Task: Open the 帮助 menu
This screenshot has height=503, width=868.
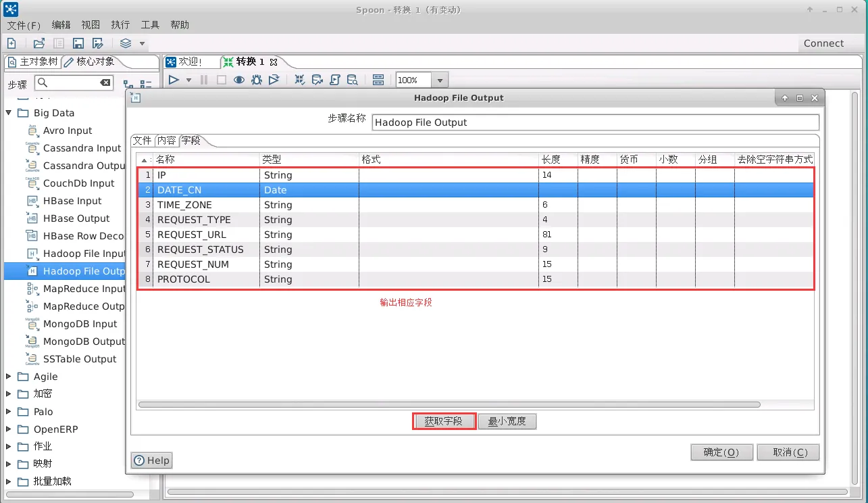Action: pyautogui.click(x=180, y=25)
